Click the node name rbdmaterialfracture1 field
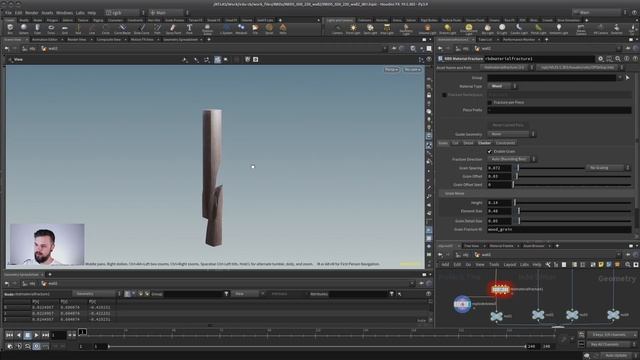 click(539, 59)
